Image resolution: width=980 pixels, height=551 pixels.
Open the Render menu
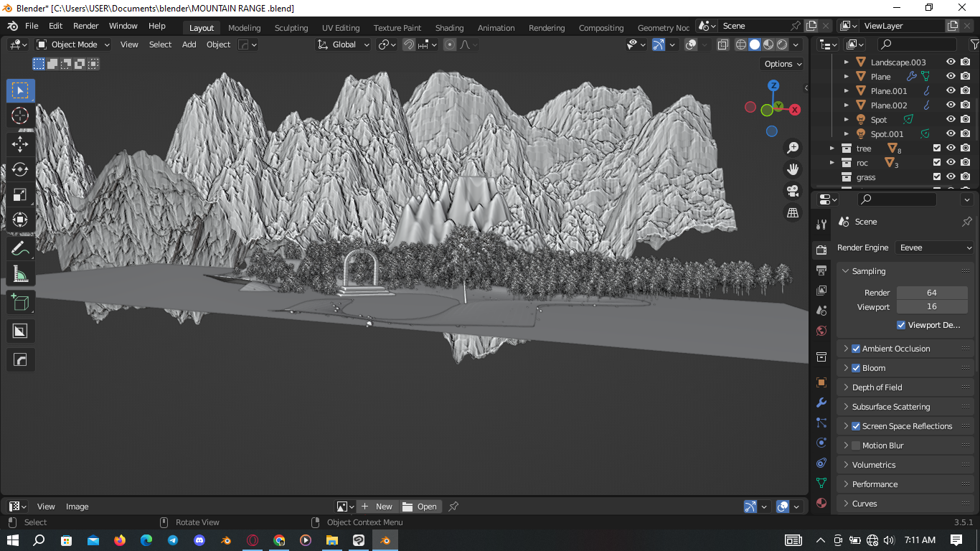(85, 26)
